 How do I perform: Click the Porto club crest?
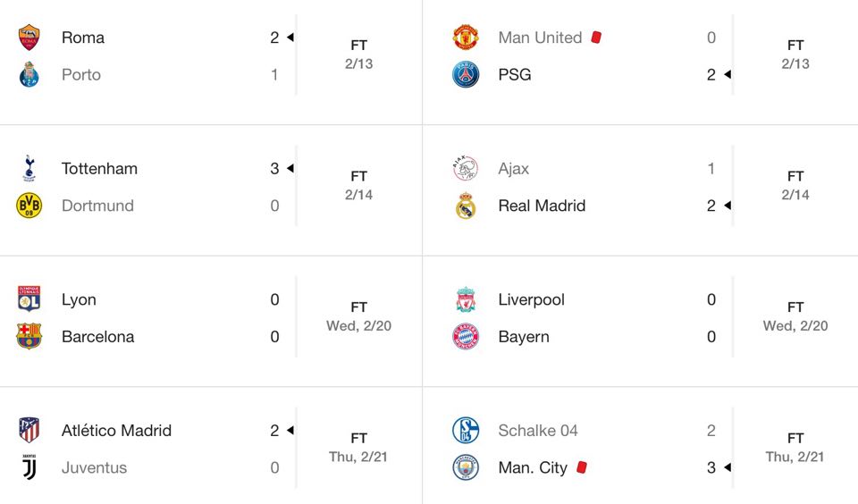pos(29,74)
